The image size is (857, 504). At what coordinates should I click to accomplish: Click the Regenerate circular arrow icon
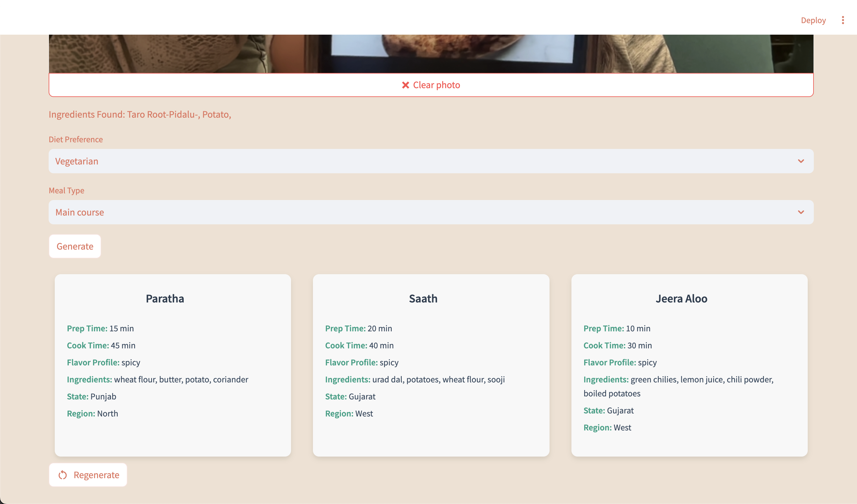[x=63, y=475]
